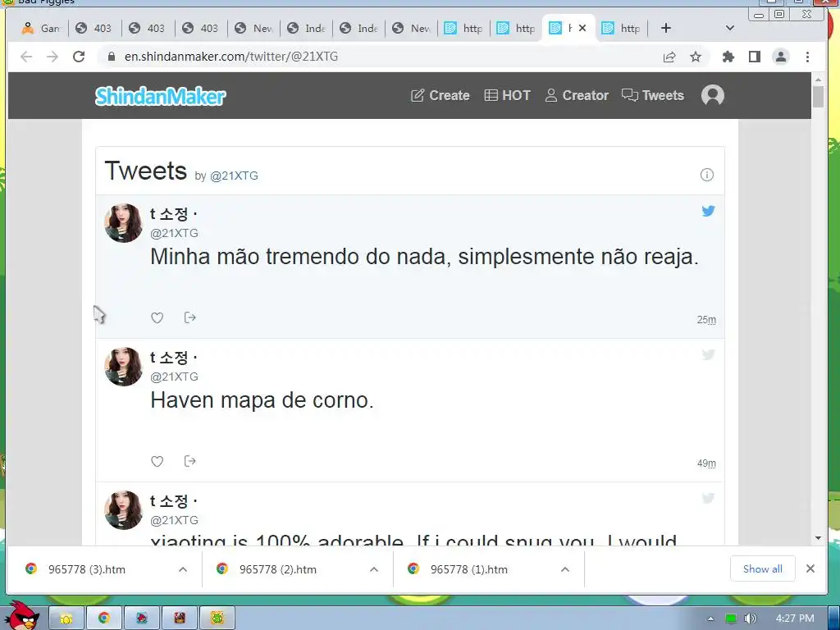Open a new tab with plus button
840x630 pixels.
[666, 28]
